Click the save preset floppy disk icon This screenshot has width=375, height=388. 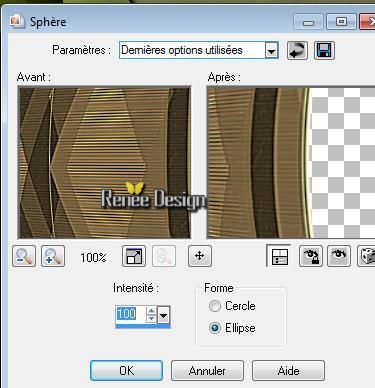click(324, 51)
